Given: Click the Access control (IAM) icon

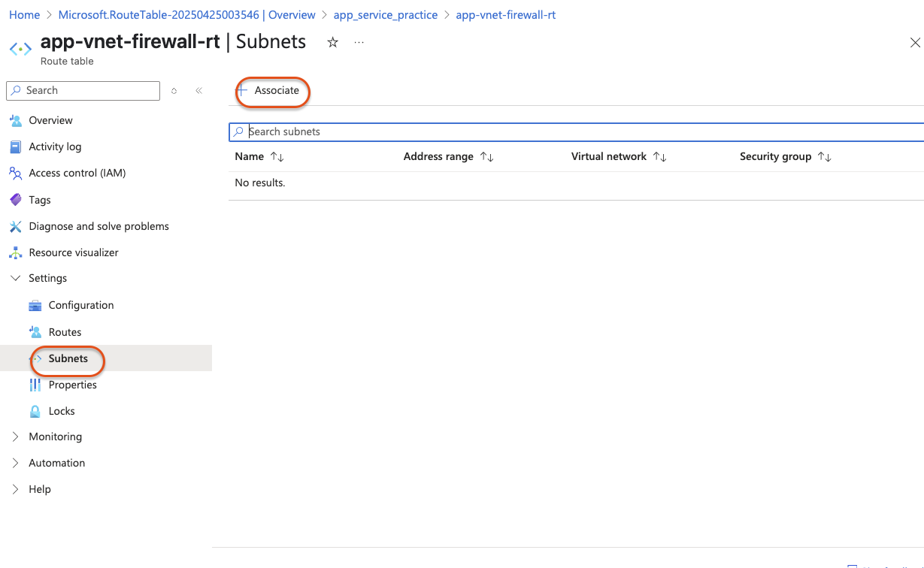Looking at the screenshot, I should tap(15, 173).
